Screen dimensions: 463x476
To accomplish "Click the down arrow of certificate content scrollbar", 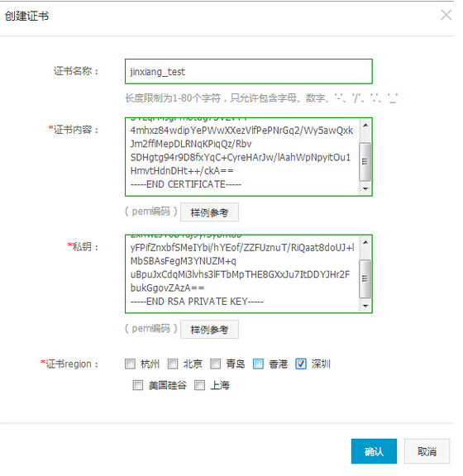I will point(365,188).
